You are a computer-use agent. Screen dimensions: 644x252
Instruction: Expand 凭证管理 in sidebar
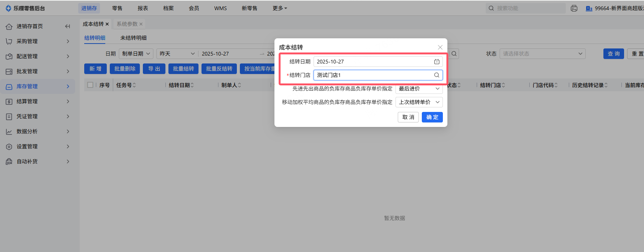68,116
